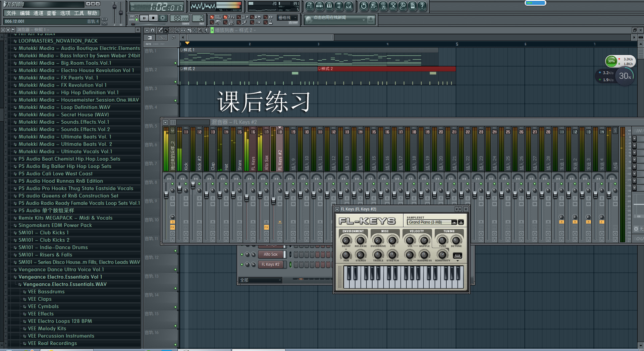Expand the LOOPMASTERS_NOVATION_PACK folder

(15, 41)
